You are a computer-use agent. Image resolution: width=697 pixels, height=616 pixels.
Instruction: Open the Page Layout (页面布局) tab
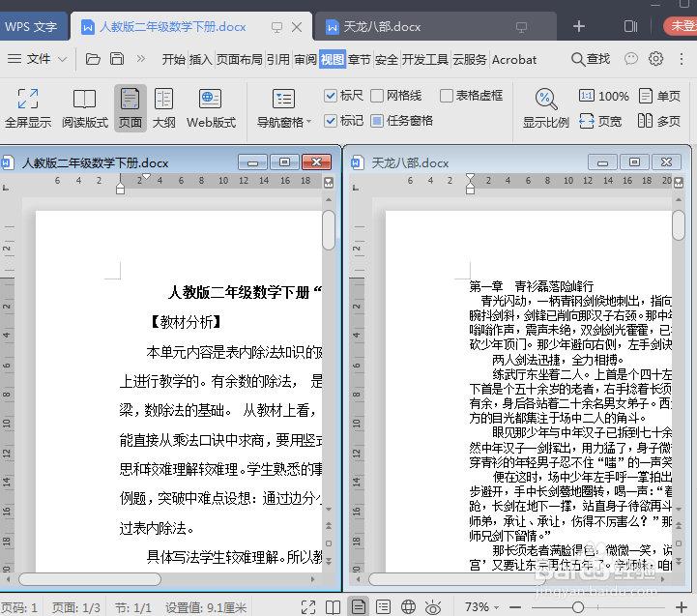pyautogui.click(x=239, y=59)
